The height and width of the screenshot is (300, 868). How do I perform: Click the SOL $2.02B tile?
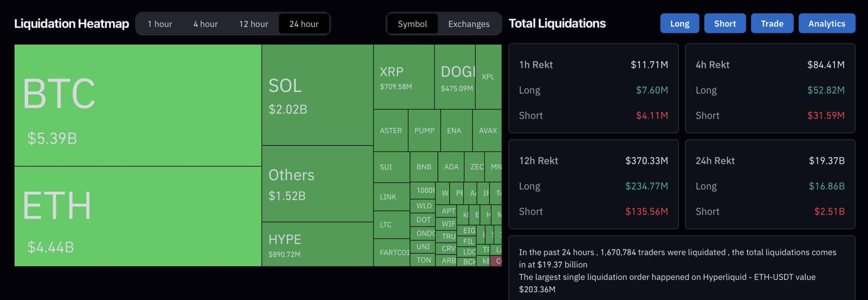pyautogui.click(x=317, y=95)
